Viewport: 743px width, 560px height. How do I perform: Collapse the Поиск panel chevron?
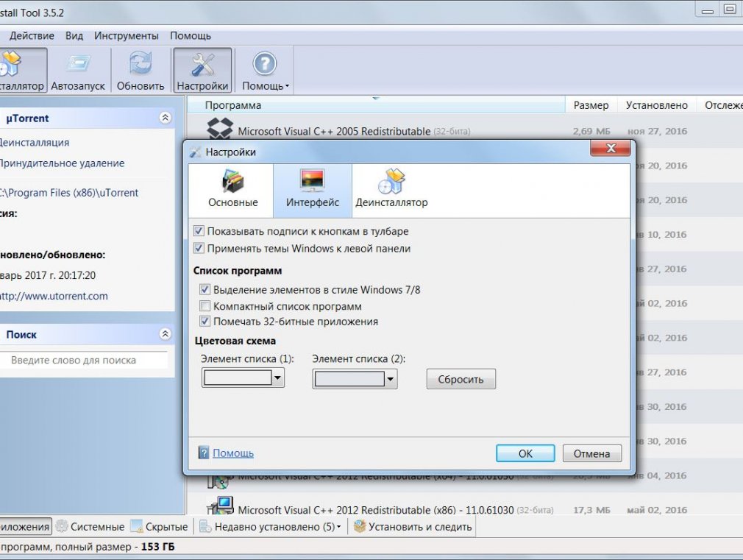click(165, 334)
